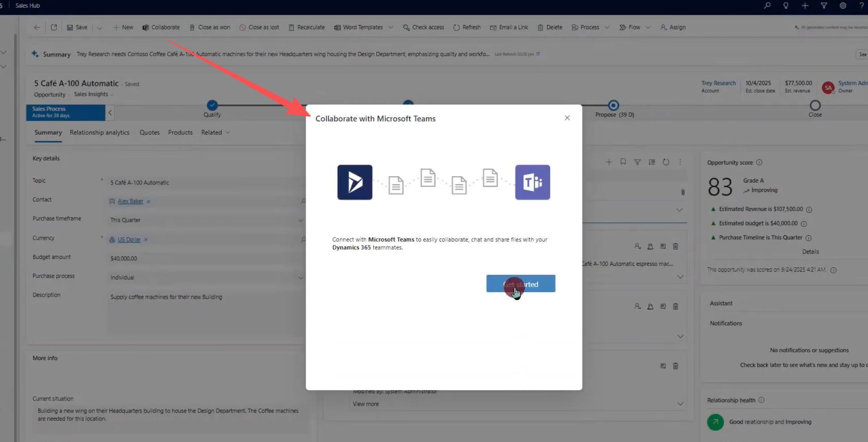868x442 pixels.
Task: Open the Flow dropdown
Action: pos(635,27)
